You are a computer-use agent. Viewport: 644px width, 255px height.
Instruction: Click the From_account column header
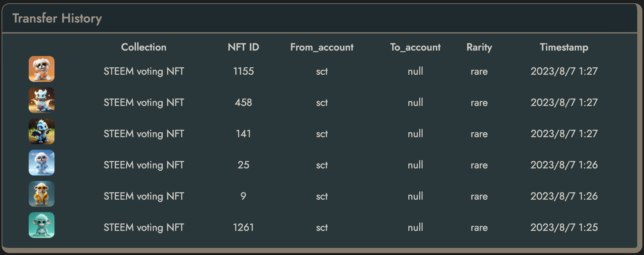pos(322,47)
